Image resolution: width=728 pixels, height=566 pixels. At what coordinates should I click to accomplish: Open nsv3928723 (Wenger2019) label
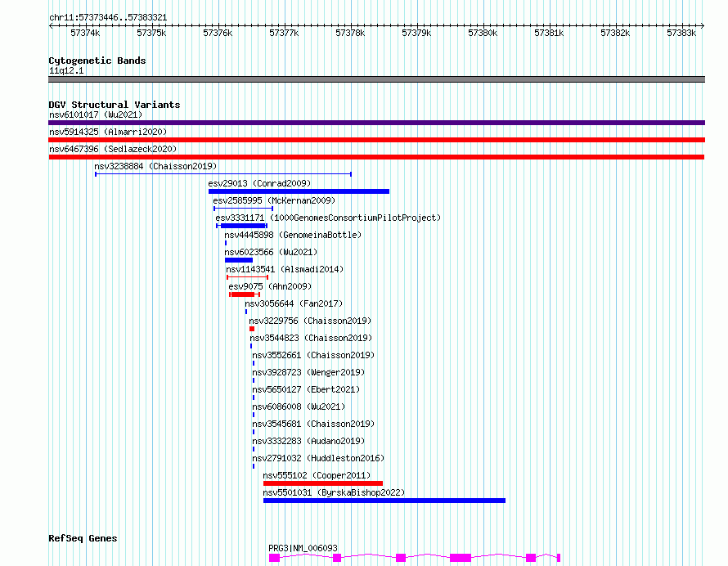click(x=308, y=372)
